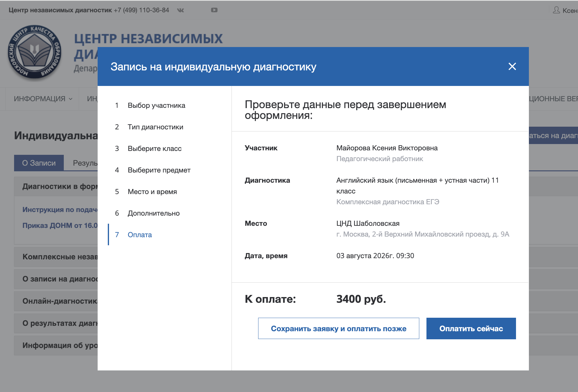Switch to the О Записи tab
Image resolution: width=578 pixels, height=392 pixels.
[39, 163]
